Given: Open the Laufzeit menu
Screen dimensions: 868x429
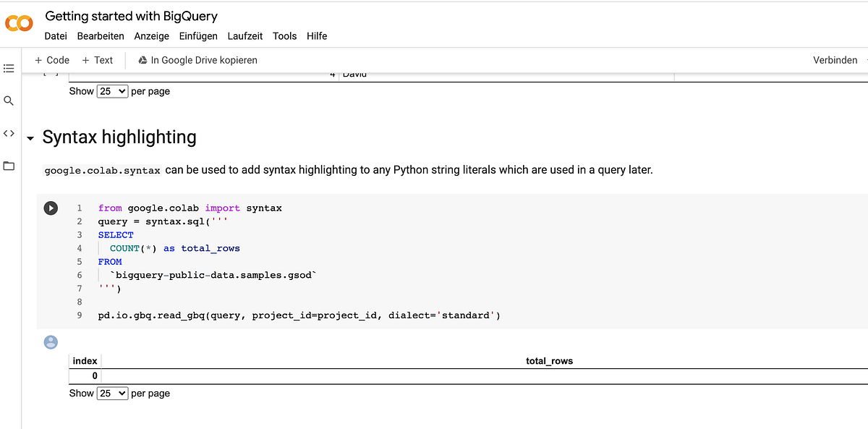Looking at the screenshot, I should point(244,35).
